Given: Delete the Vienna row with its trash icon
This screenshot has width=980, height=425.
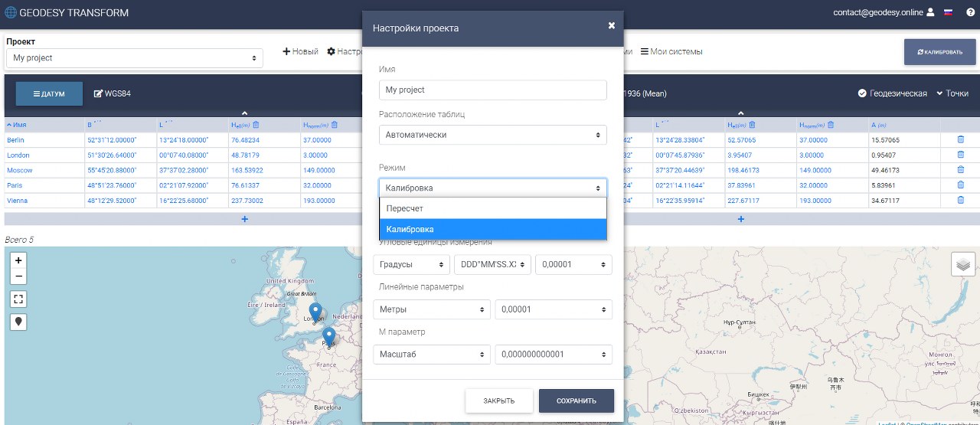Looking at the screenshot, I should point(961,200).
